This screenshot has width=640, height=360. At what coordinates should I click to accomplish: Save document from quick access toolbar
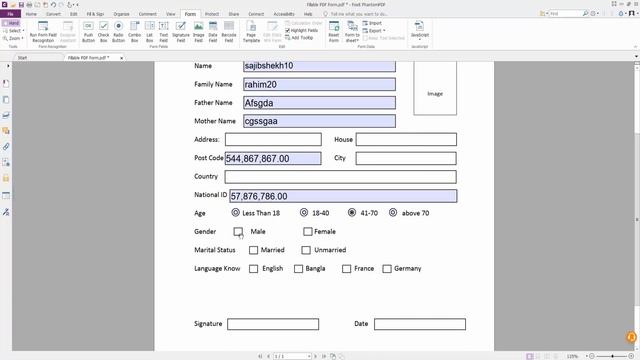pos(21,4)
